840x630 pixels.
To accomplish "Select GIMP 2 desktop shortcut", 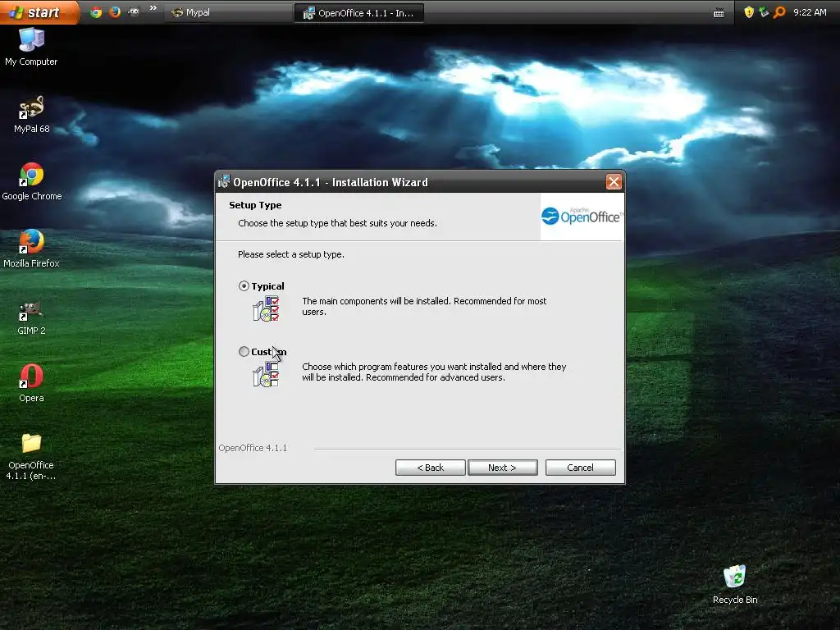I will tap(32, 317).
